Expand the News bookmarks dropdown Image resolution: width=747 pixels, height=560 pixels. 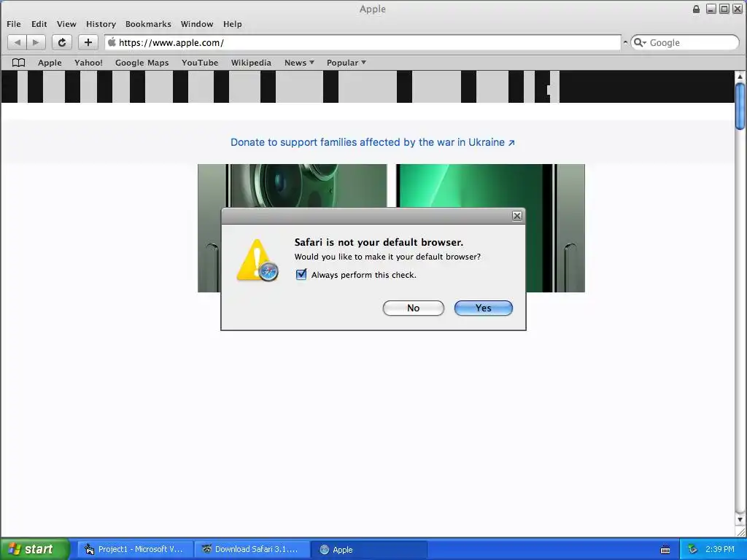click(x=299, y=63)
